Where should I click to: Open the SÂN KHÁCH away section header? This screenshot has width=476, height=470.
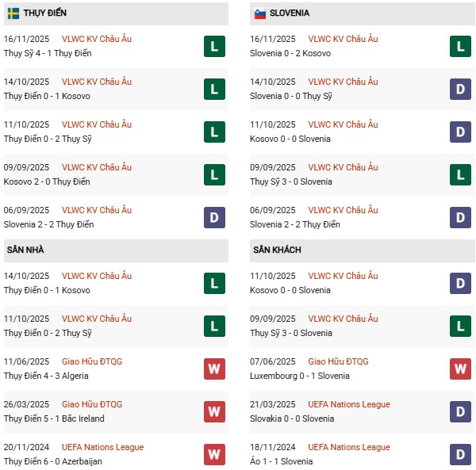coord(277,250)
